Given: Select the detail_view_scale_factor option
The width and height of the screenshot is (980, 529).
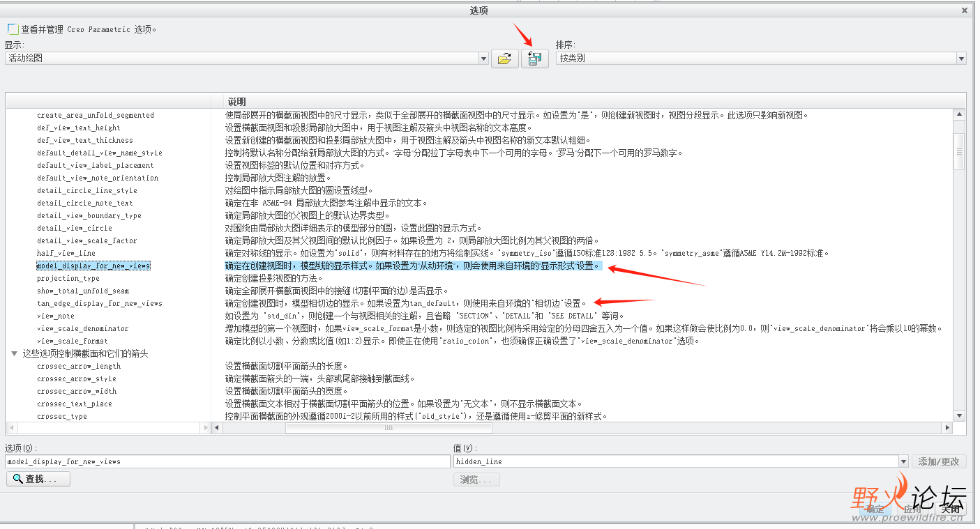Looking at the screenshot, I should [87, 241].
